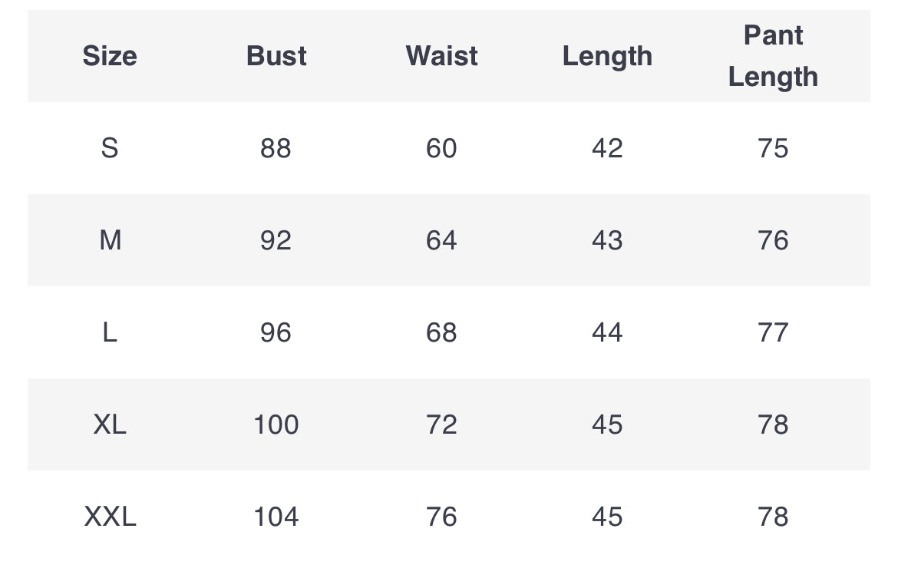The height and width of the screenshot is (588, 898).
Task: Click waist value 76 in XXL row
Action: [441, 517]
